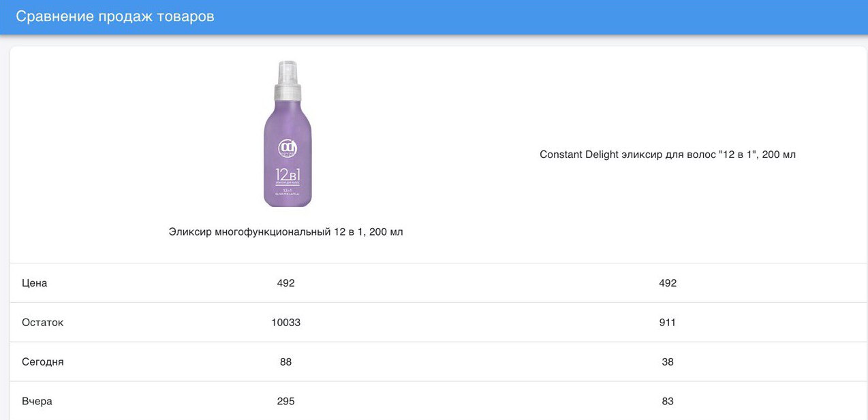Click the purple elixir bottle product image

pos(287,134)
